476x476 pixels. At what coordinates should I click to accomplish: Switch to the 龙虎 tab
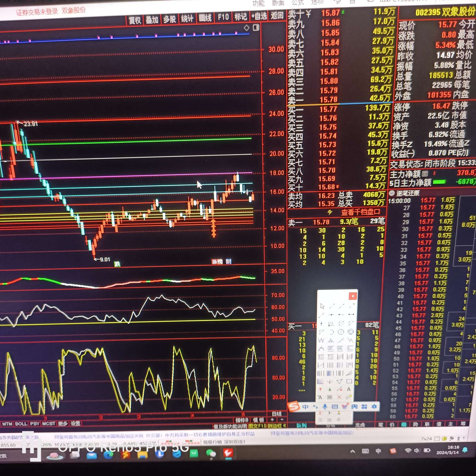click(x=360, y=425)
